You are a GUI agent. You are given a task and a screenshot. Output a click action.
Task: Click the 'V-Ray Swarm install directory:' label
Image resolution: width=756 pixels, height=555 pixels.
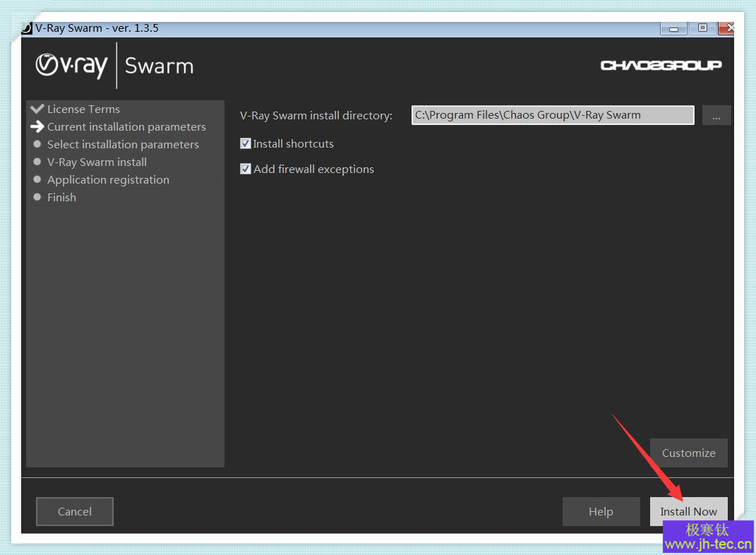[316, 116]
